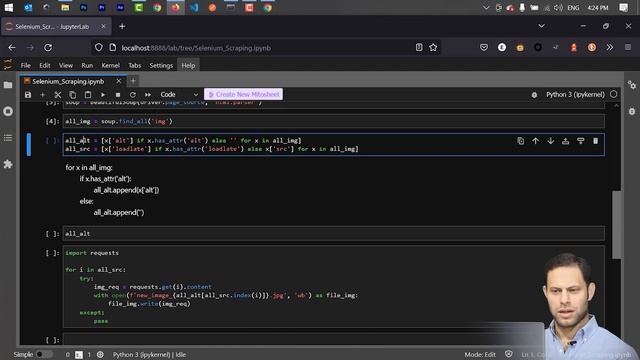Open Running Terminals and Kernels panel
Viewport: 640px width, 360px height.
8,111
